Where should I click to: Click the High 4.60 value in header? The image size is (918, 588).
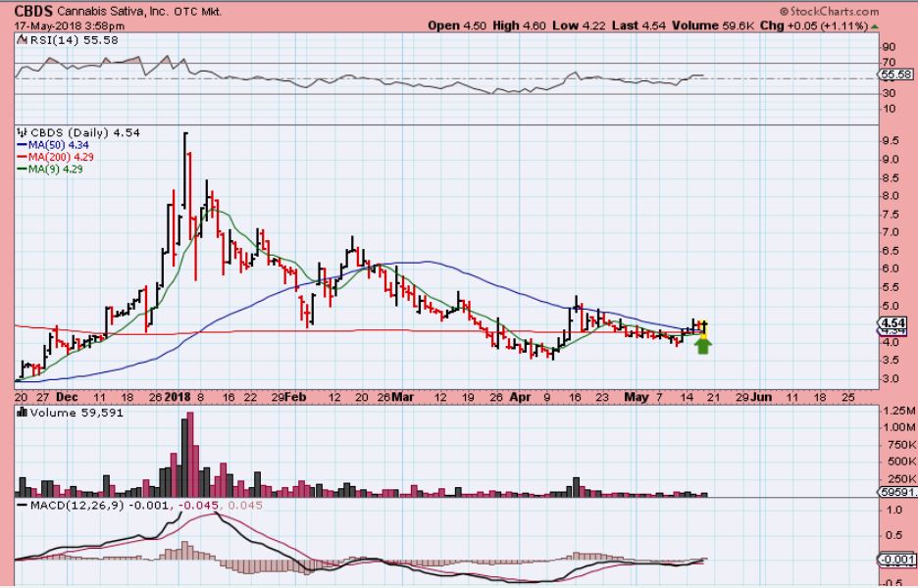click(518, 25)
